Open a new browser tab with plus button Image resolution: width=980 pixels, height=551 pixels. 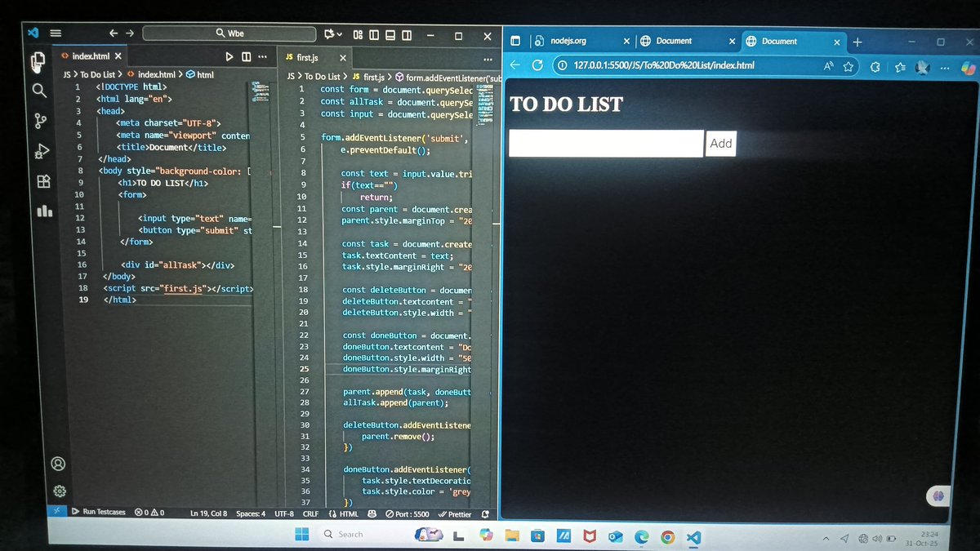pyautogui.click(x=857, y=42)
